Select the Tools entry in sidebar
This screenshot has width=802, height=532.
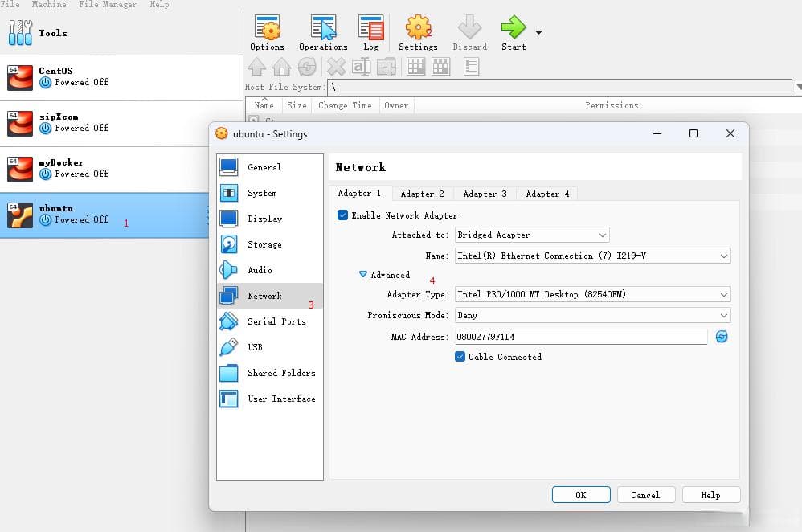pyautogui.click(x=121, y=33)
